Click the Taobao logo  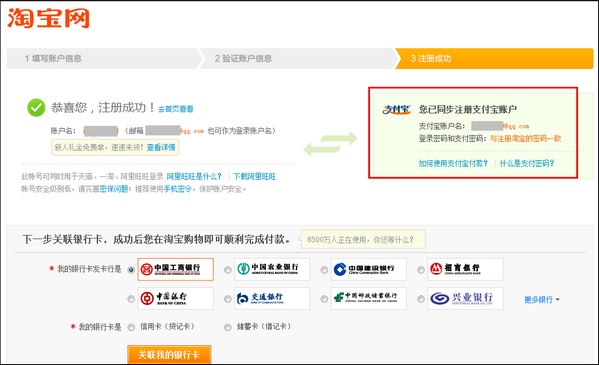pyautogui.click(x=48, y=18)
